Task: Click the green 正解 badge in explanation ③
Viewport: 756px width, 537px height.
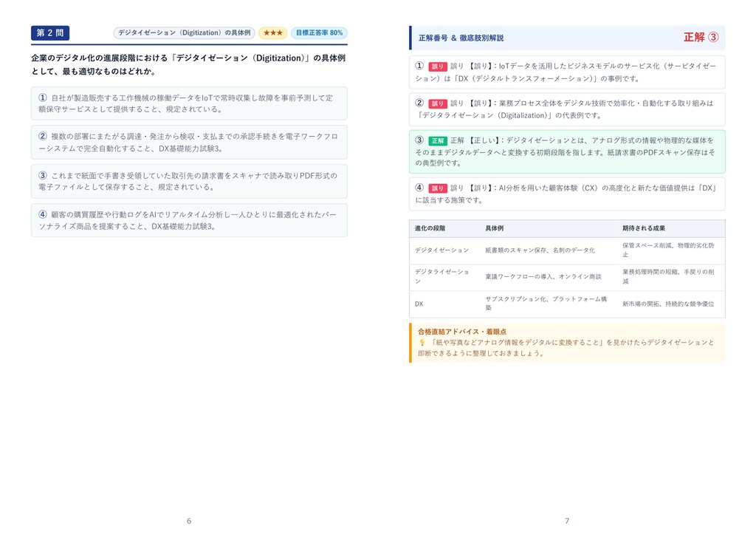Action: tap(438, 141)
